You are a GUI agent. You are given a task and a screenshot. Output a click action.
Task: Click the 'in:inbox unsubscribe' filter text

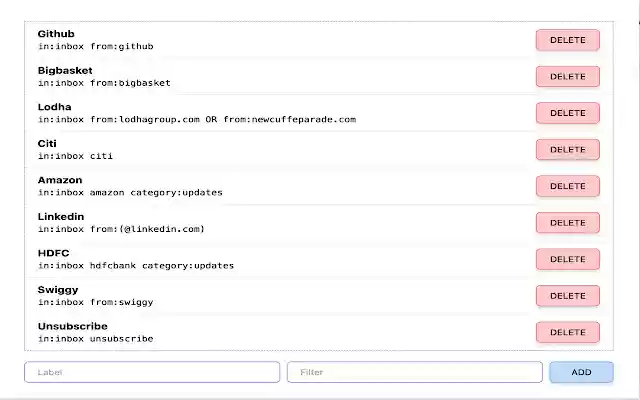point(96,339)
